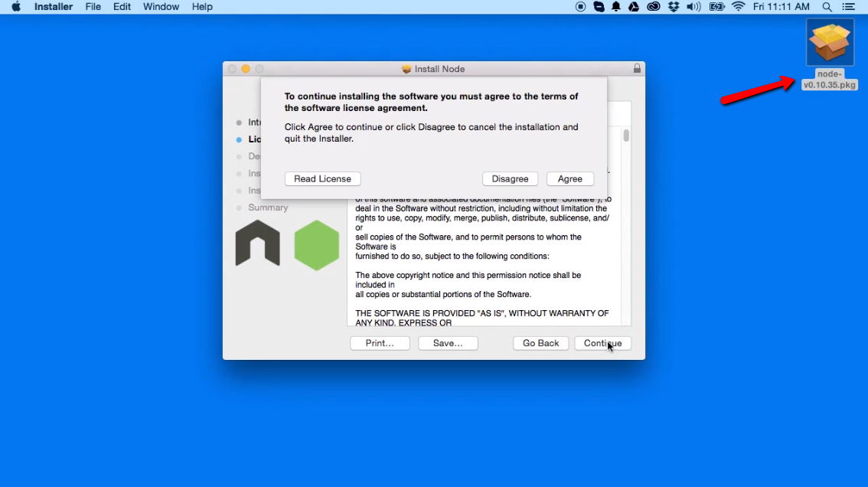Open Spotlight search in menu bar
Image resolution: width=868 pixels, height=487 pixels.
coord(827,7)
